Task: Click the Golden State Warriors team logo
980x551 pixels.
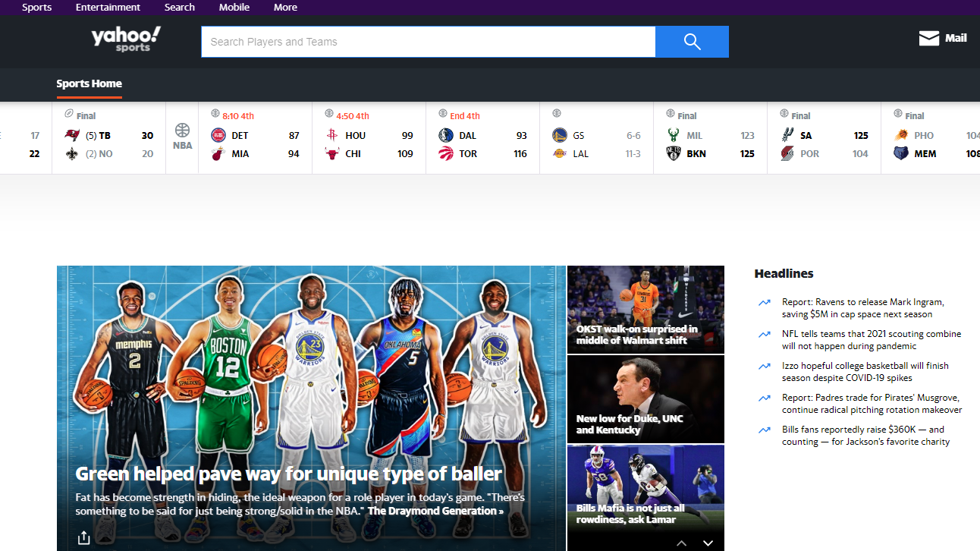Action: point(560,136)
